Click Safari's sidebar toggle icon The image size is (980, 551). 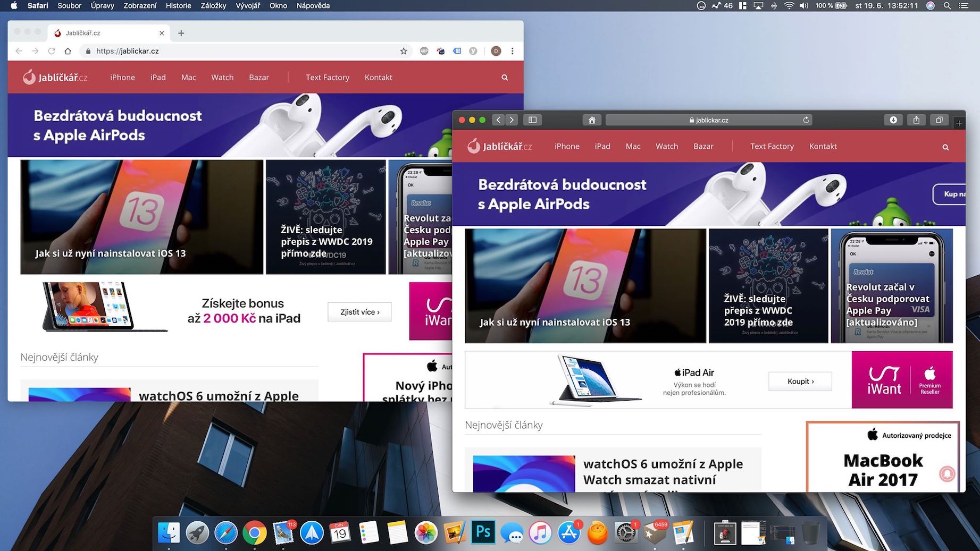click(x=532, y=120)
